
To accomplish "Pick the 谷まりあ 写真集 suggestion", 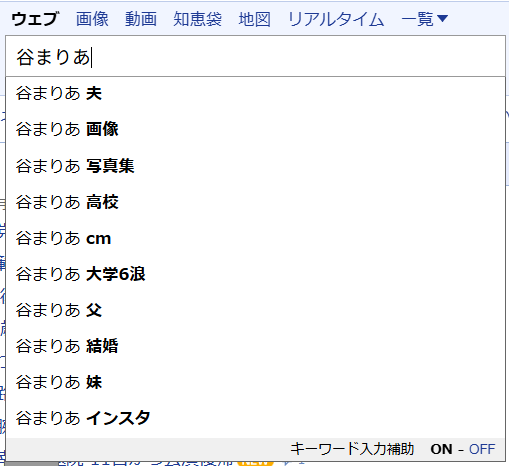I will 255,165.
